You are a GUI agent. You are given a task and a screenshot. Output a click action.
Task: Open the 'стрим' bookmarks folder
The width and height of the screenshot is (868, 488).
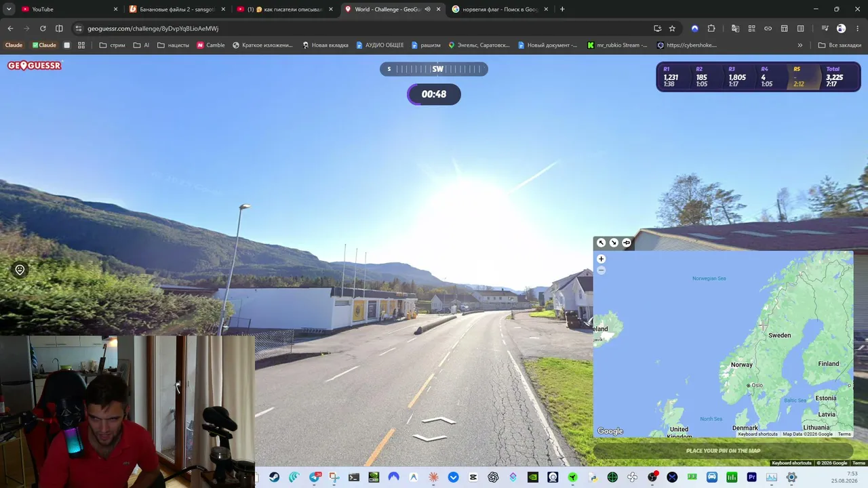[113, 45]
